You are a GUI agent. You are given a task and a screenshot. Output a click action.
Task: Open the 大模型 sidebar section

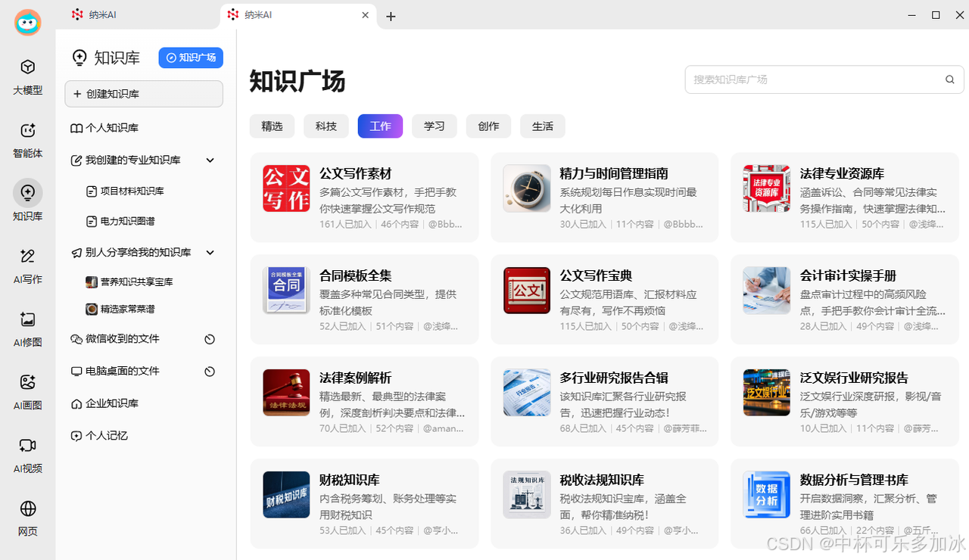pyautogui.click(x=27, y=77)
